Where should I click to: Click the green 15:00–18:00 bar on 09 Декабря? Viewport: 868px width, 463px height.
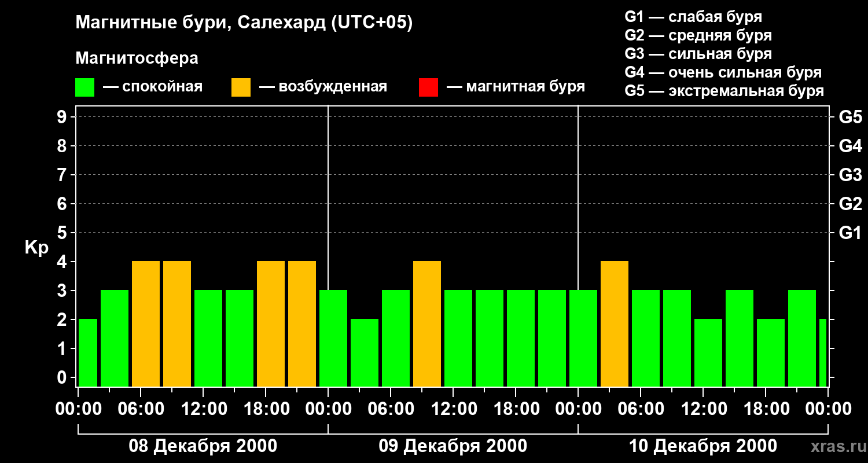click(x=490, y=338)
